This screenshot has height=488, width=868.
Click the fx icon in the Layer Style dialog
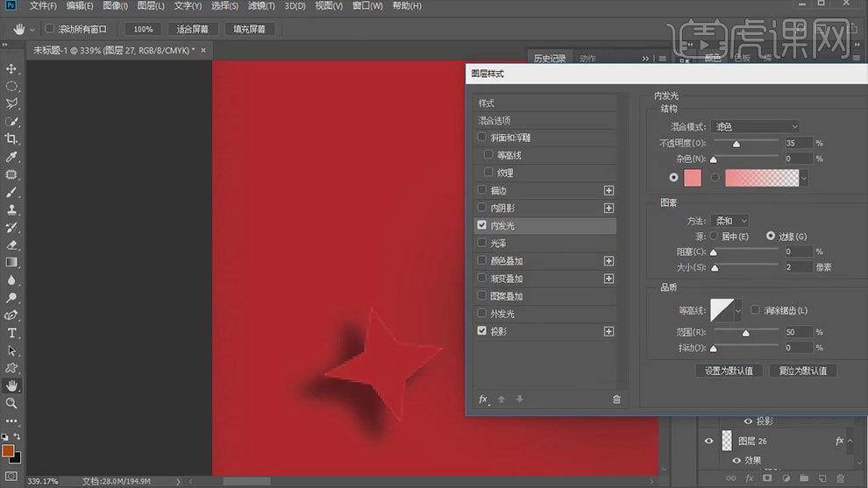pos(483,399)
